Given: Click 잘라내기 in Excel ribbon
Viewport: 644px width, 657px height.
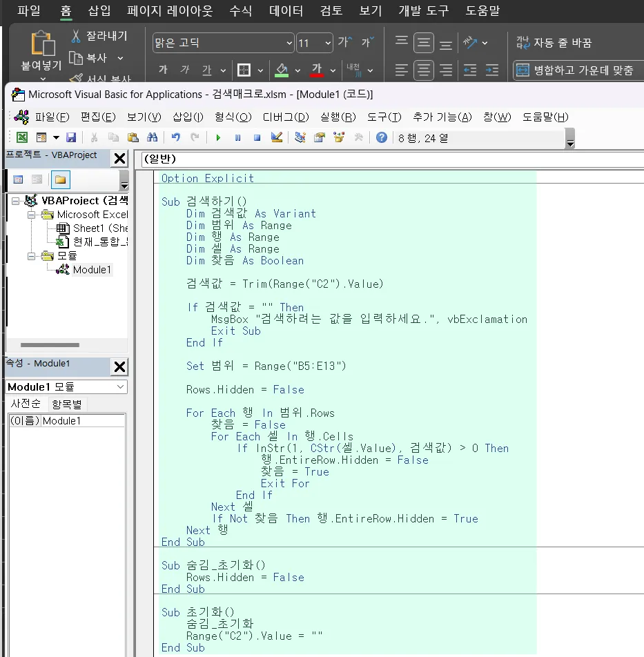Looking at the screenshot, I should (x=99, y=36).
